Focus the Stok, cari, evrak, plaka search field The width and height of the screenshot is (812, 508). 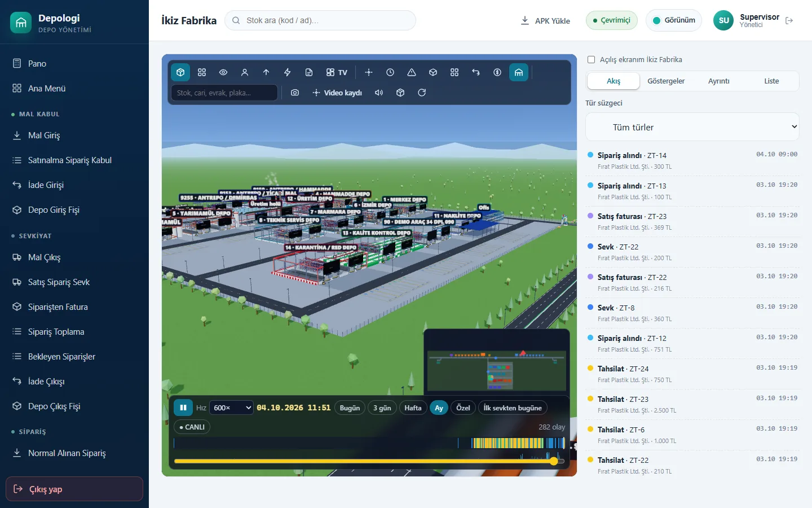click(224, 93)
